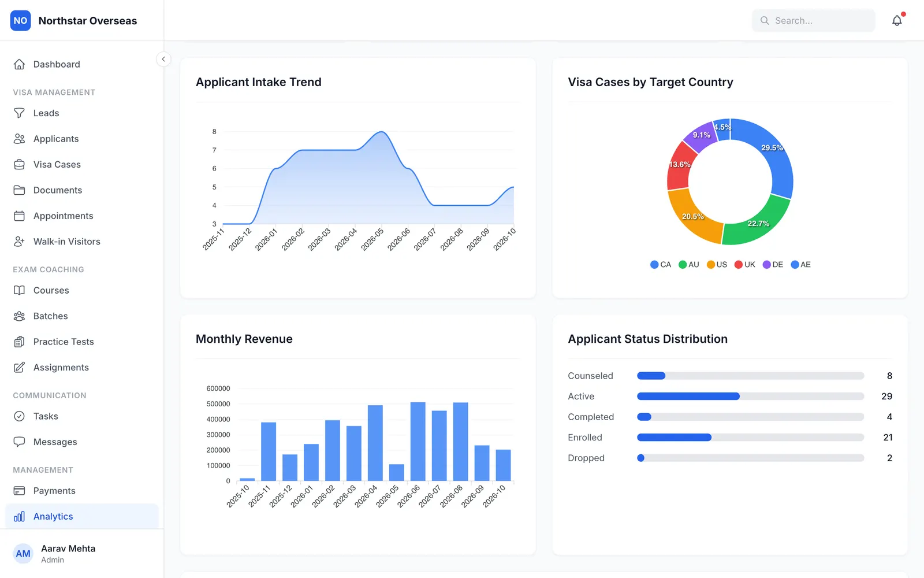The width and height of the screenshot is (924, 578).
Task: Click the Tasks checkmark icon
Action: pyautogui.click(x=19, y=416)
